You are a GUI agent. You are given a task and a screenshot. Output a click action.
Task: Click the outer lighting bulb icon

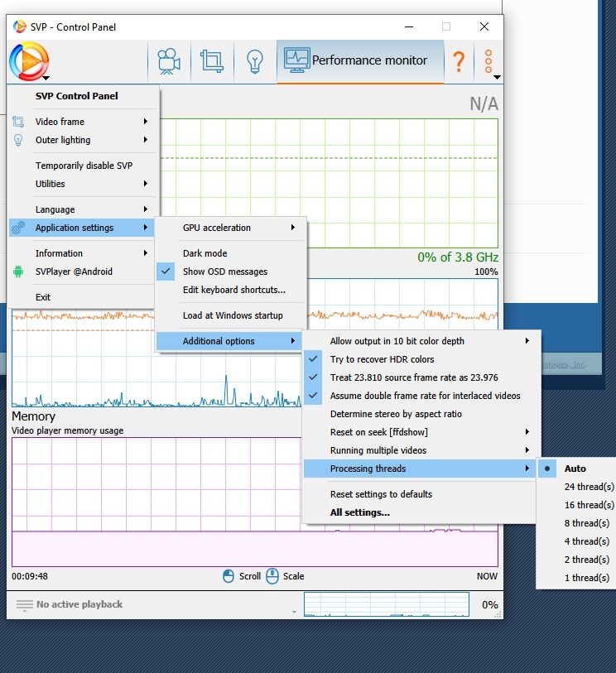pos(254,61)
